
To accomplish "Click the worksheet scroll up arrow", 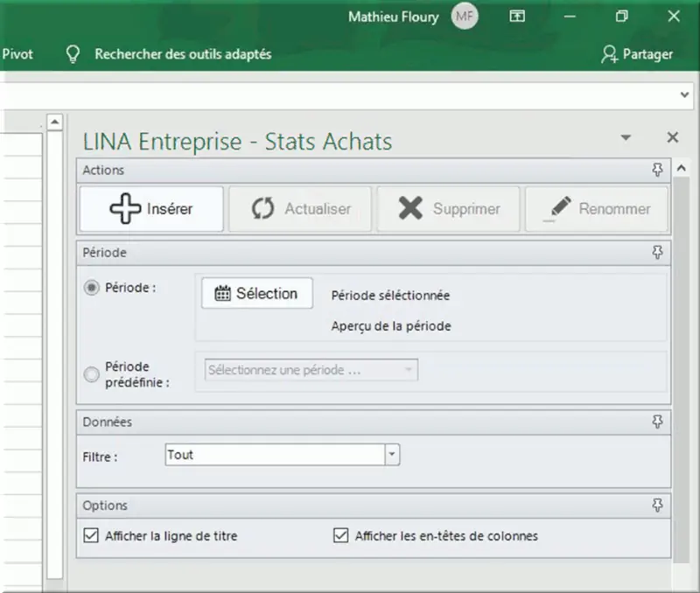I will pyautogui.click(x=55, y=122).
